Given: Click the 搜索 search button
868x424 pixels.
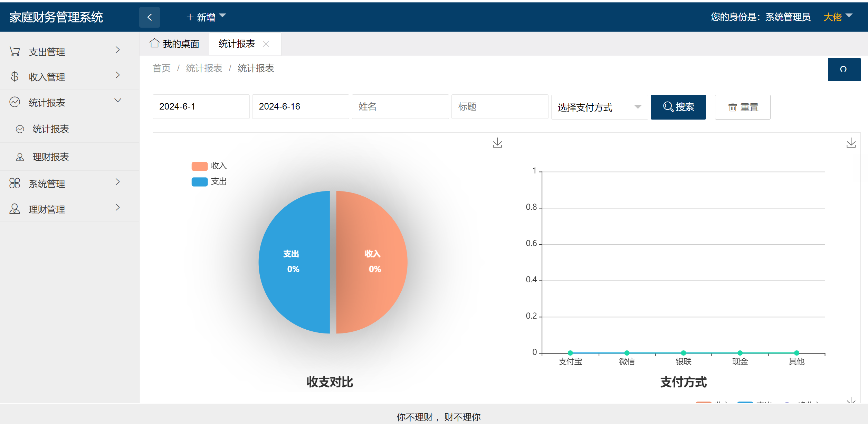Looking at the screenshot, I should click(x=678, y=107).
